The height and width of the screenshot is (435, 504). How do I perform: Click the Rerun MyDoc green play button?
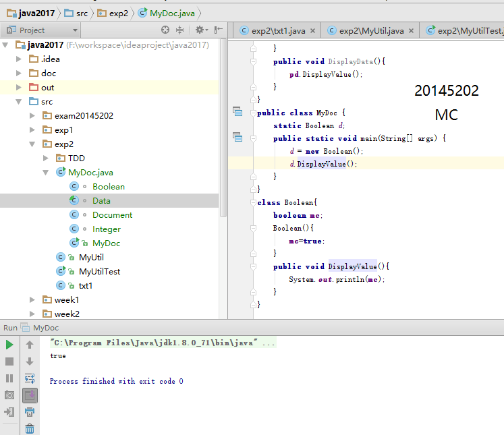(9, 345)
